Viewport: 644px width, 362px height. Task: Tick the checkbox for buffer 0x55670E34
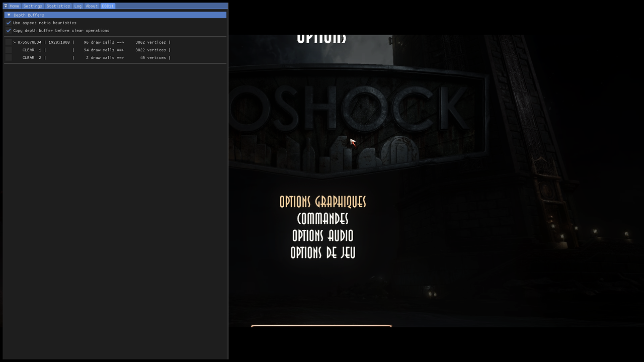8,42
